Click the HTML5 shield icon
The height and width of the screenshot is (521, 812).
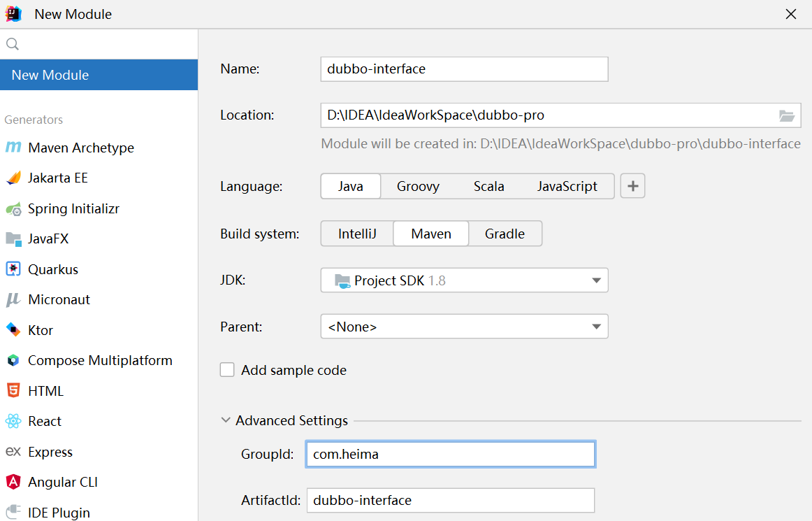[13, 390]
